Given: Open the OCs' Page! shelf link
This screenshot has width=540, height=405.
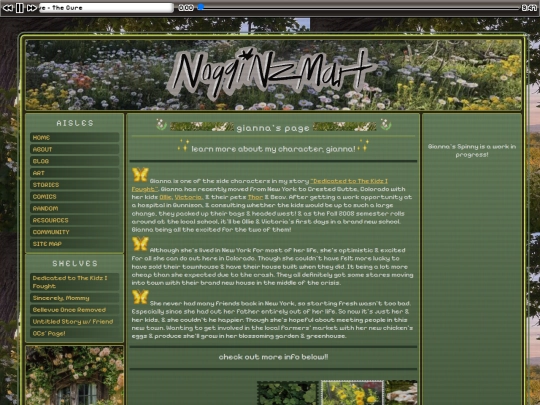Looking at the screenshot, I should [x=74, y=333].
